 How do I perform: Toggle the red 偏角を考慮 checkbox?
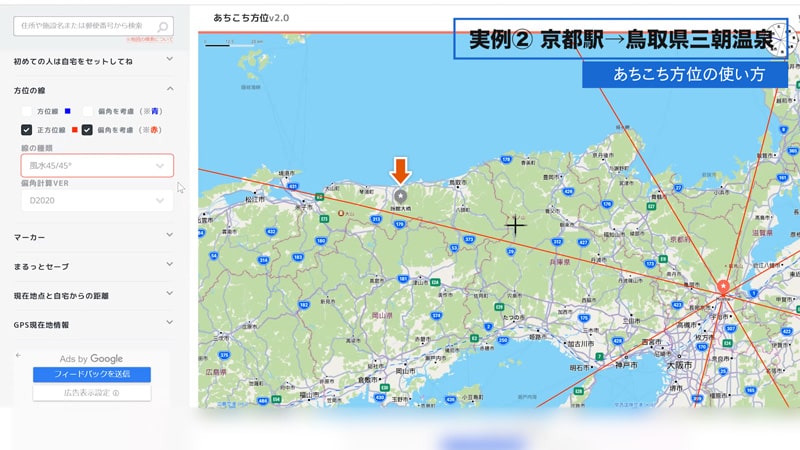88,130
